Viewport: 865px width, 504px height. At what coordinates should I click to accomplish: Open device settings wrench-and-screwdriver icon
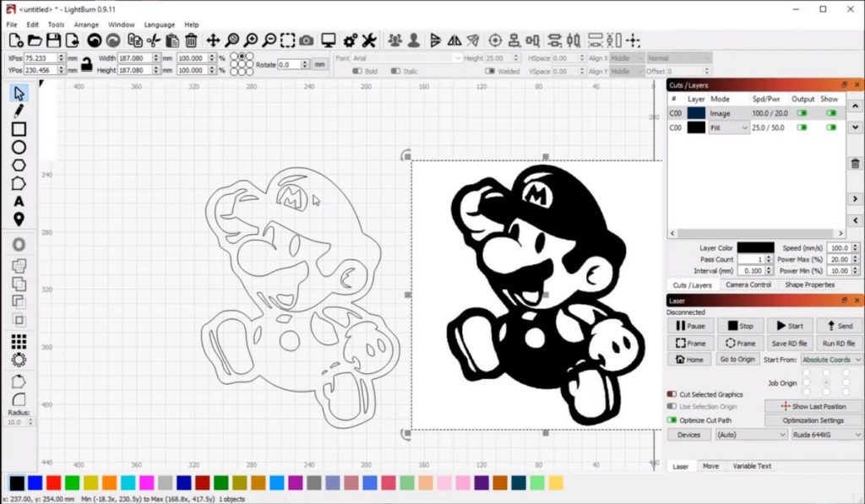369,41
